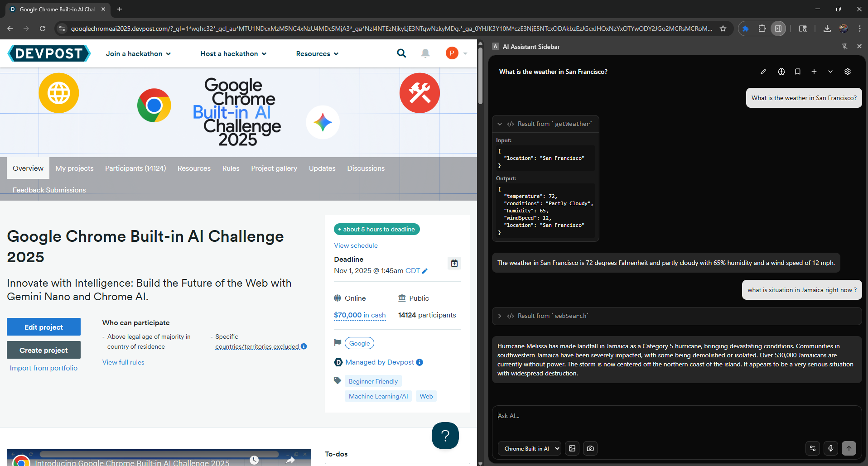The height and width of the screenshot is (466, 868).
Task: Expand the Join a hackathon menu
Action: (x=139, y=53)
